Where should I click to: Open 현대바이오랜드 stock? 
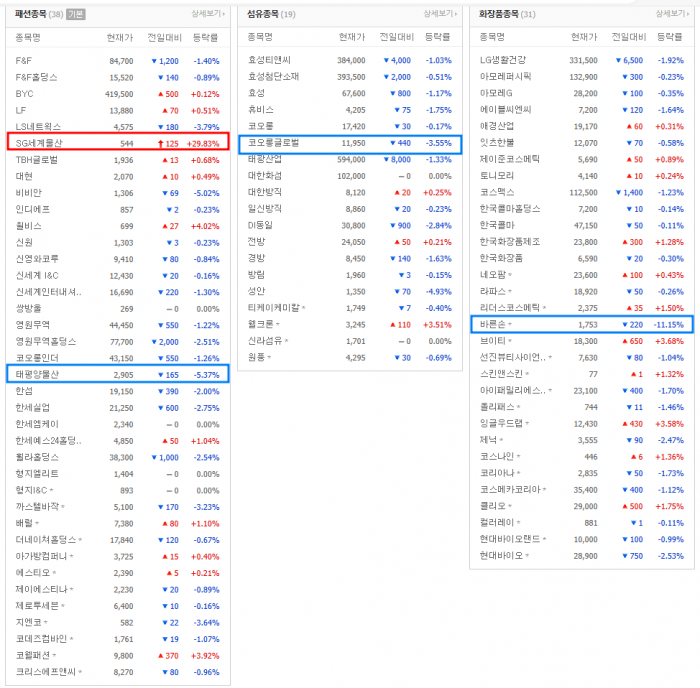pyautogui.click(x=510, y=539)
